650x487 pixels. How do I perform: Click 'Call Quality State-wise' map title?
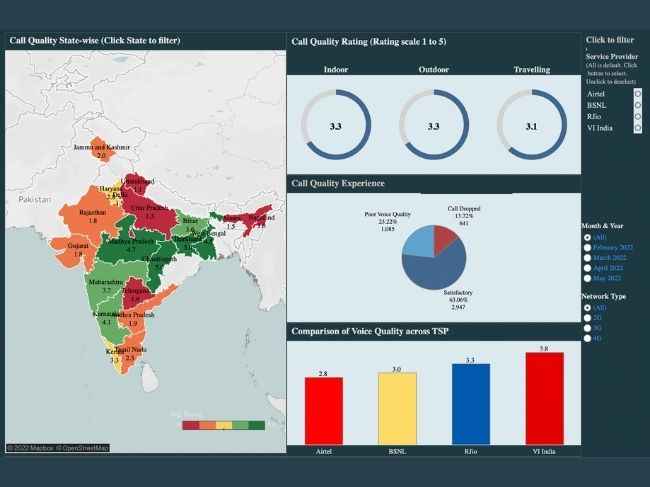pos(95,41)
